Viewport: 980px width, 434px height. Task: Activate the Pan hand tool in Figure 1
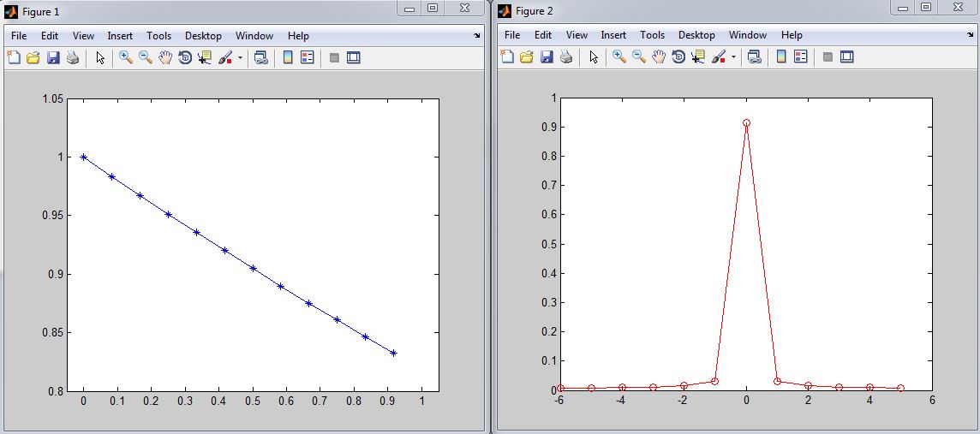(165, 57)
